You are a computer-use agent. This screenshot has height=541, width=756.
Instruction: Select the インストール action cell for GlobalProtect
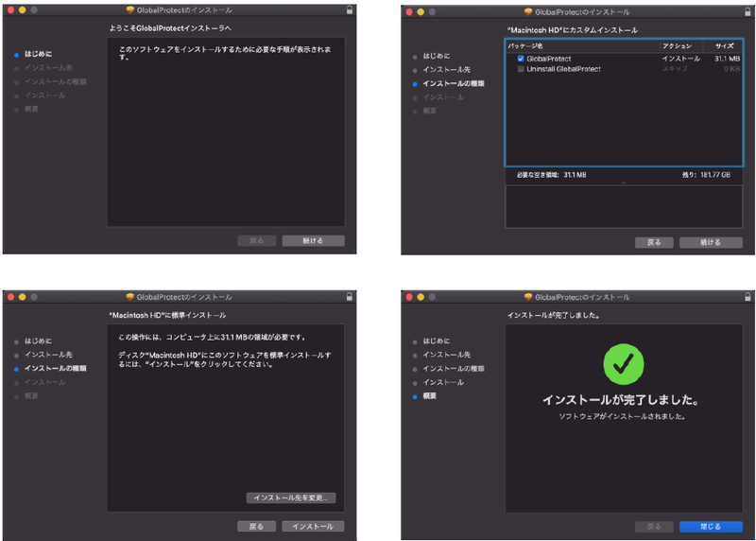680,59
